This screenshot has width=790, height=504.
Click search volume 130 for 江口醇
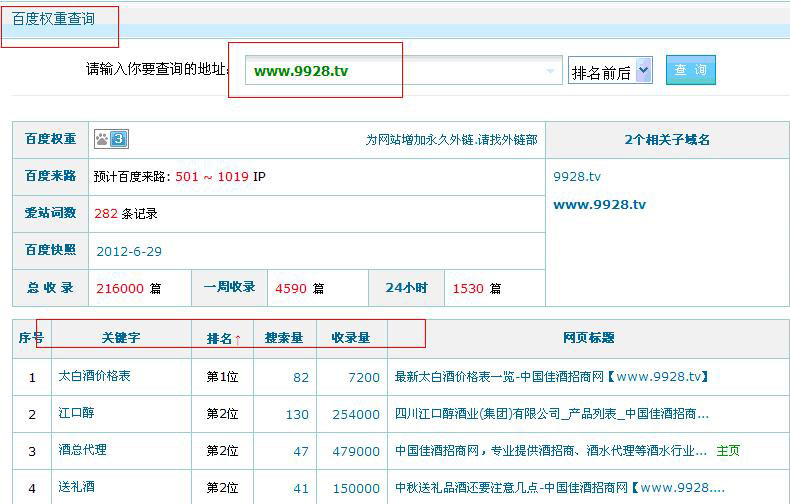[x=297, y=415]
